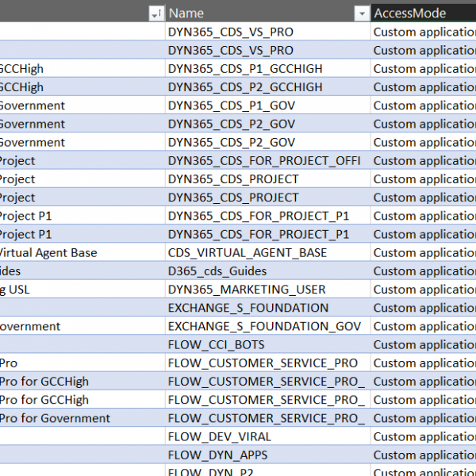The height and width of the screenshot is (476, 476).
Task: Select the DYN365_MARKETING_USER cell
Action: [268, 290]
